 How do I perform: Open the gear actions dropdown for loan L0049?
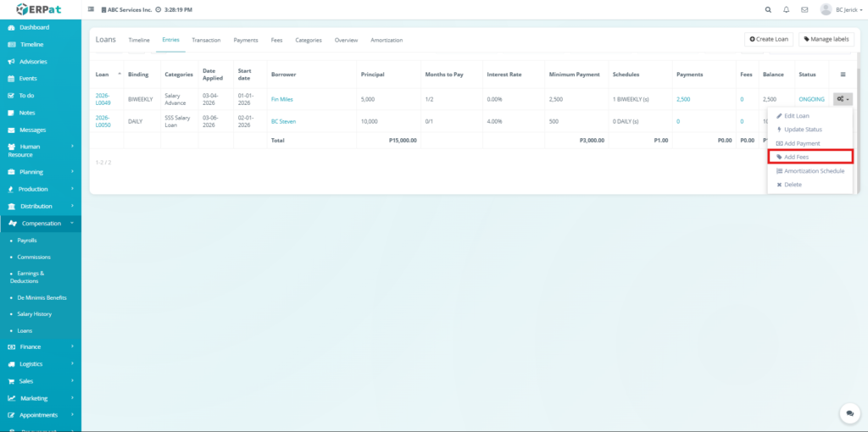coord(842,99)
